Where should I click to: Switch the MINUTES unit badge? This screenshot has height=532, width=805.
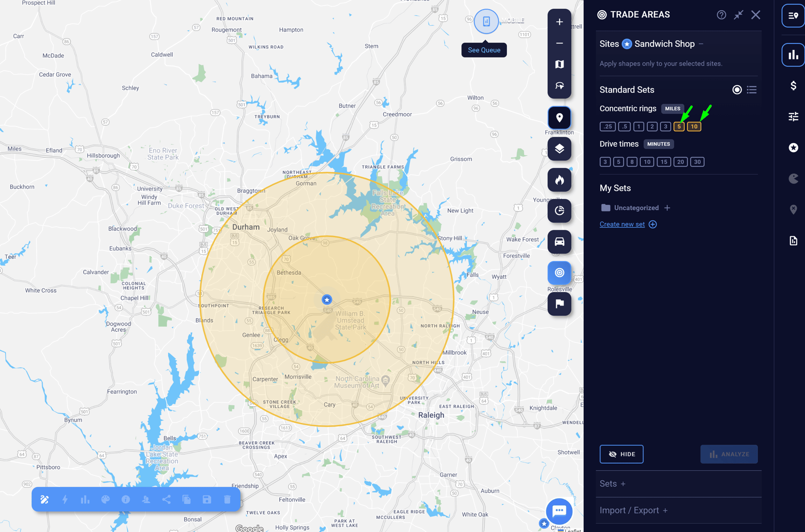(659, 144)
